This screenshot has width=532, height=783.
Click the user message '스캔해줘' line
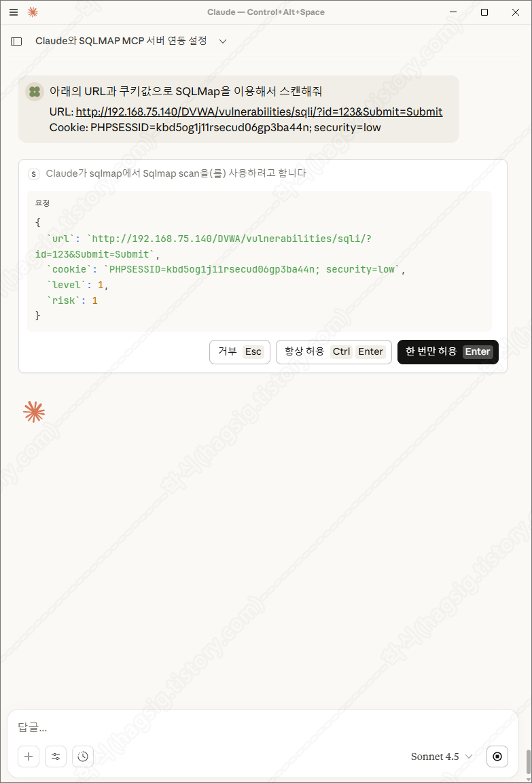point(185,91)
